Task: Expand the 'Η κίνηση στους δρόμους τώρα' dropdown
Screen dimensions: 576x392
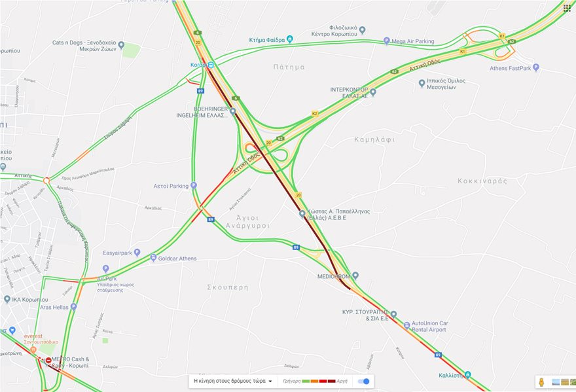Action: click(x=233, y=382)
